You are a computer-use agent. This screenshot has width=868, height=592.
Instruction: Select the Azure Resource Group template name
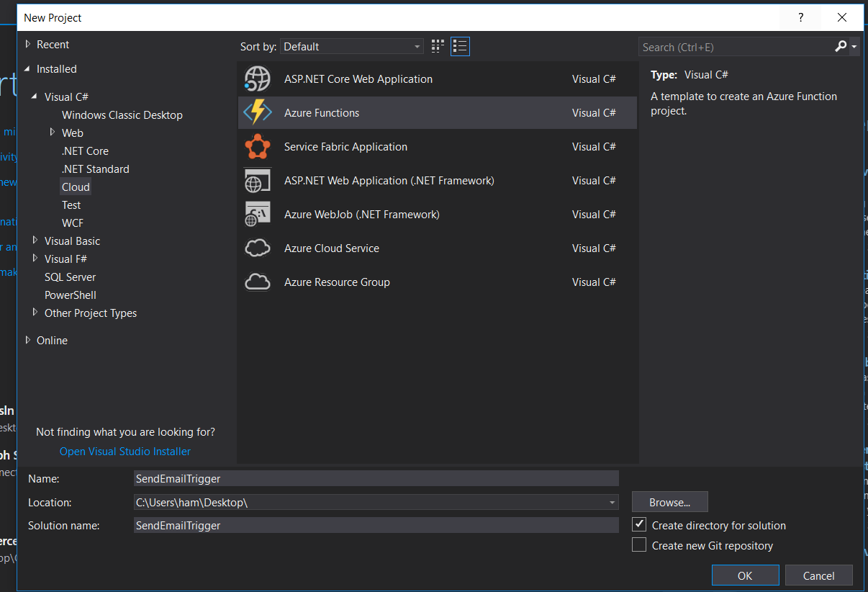point(337,282)
